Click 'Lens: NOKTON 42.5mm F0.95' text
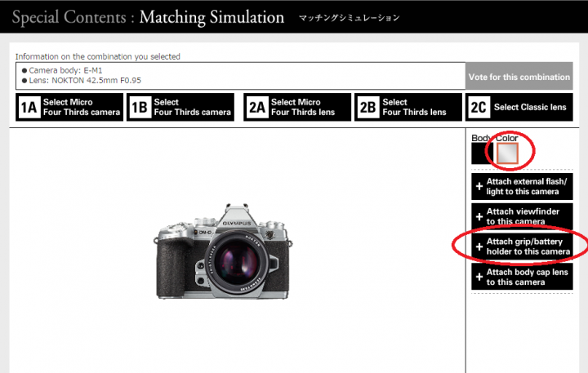This screenshot has height=373, width=588. pos(85,80)
